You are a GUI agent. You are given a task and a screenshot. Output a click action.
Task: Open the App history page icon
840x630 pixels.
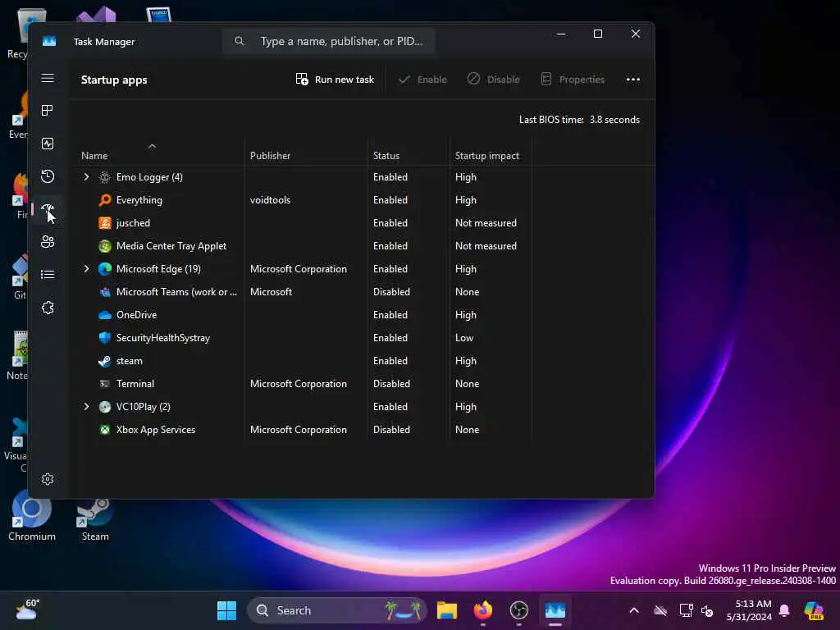(x=48, y=176)
